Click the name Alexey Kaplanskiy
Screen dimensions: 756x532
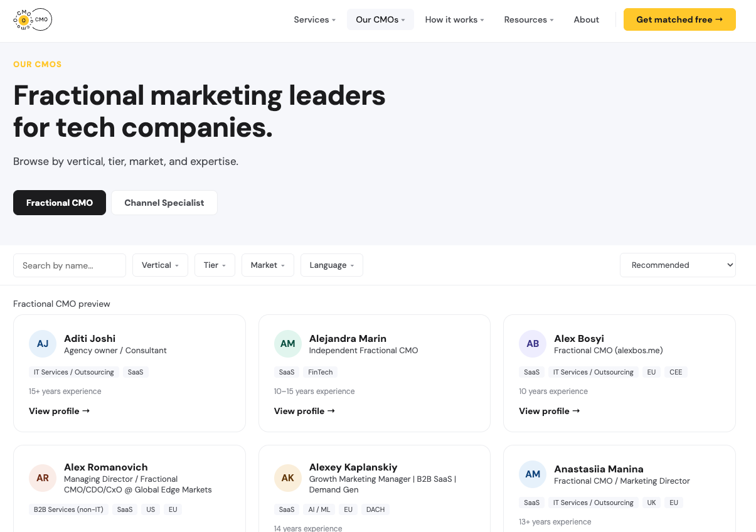[x=353, y=467]
